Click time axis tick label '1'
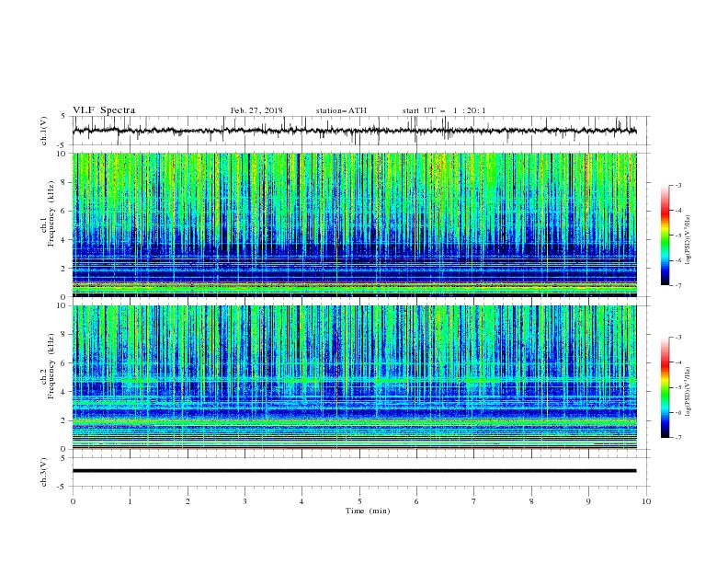 (130, 501)
